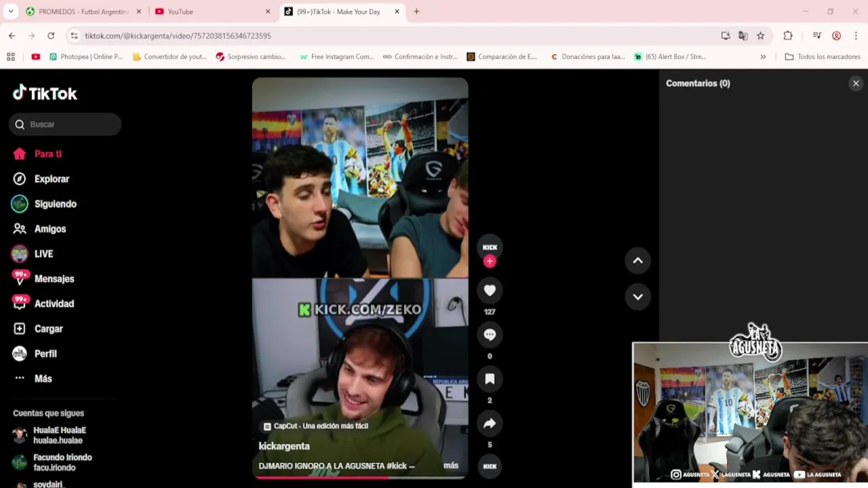
Task: Open the KICK sound disc icon
Action: 490,466
